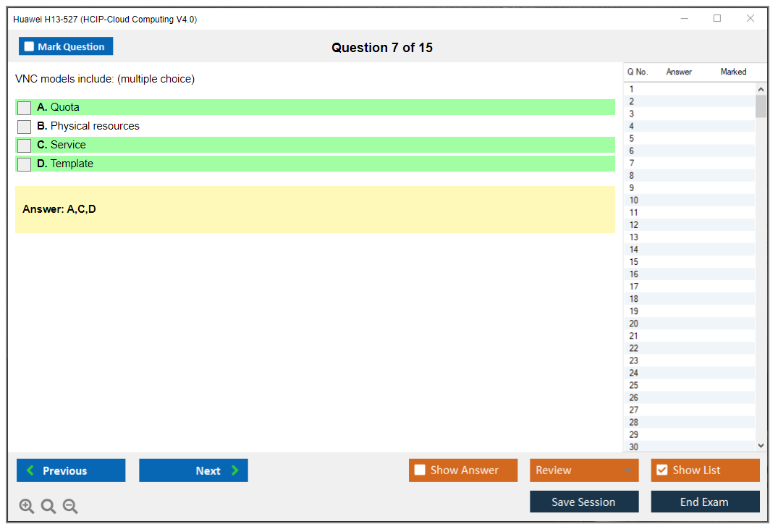Click the zoom out magnifier icon

click(70, 507)
